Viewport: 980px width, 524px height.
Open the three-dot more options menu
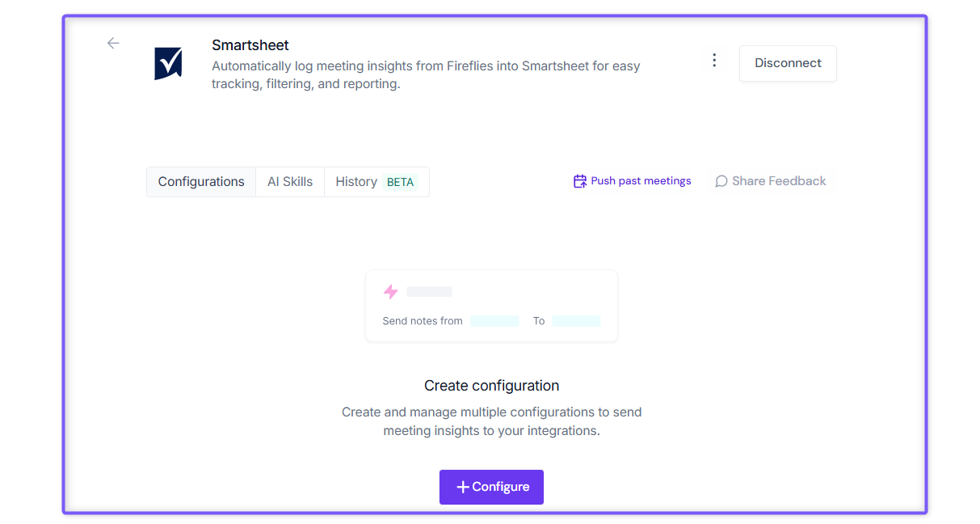pos(714,61)
